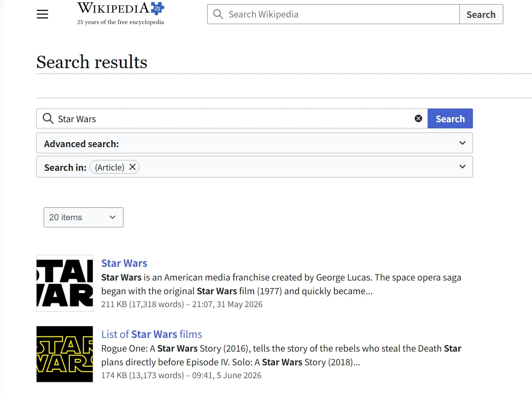Open the Star Wars article link
The height and width of the screenshot is (394, 532).
click(124, 263)
